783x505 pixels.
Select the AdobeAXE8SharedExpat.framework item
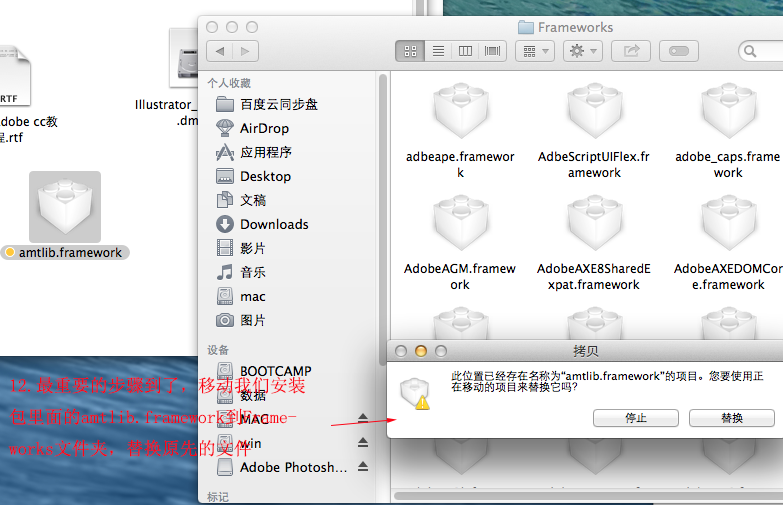(594, 243)
